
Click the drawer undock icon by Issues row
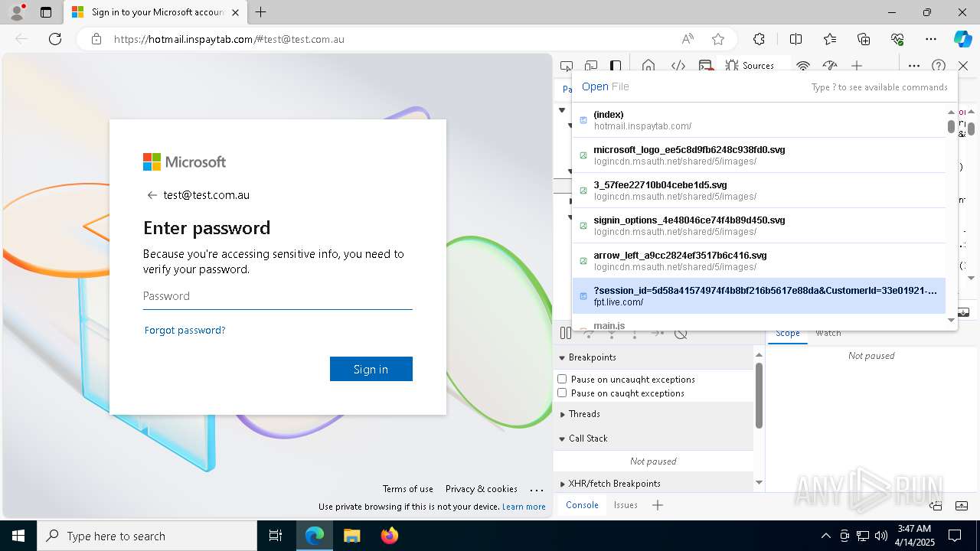(x=936, y=506)
